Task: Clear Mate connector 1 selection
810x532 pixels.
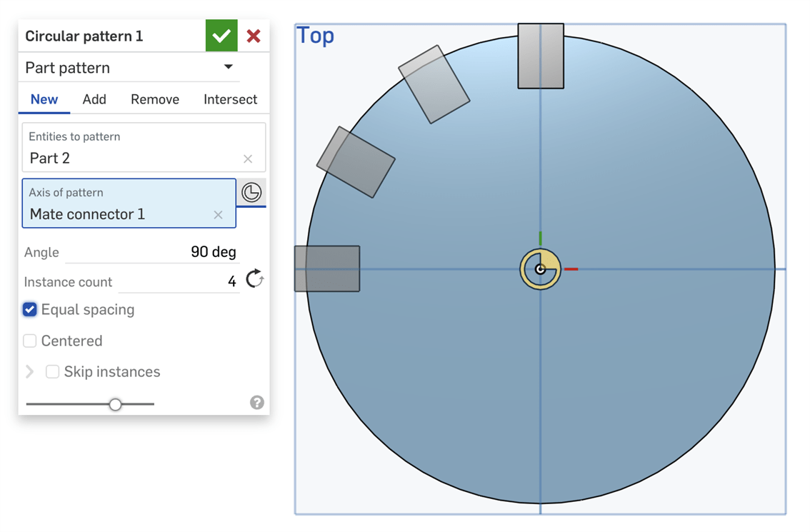Action: coord(218,215)
